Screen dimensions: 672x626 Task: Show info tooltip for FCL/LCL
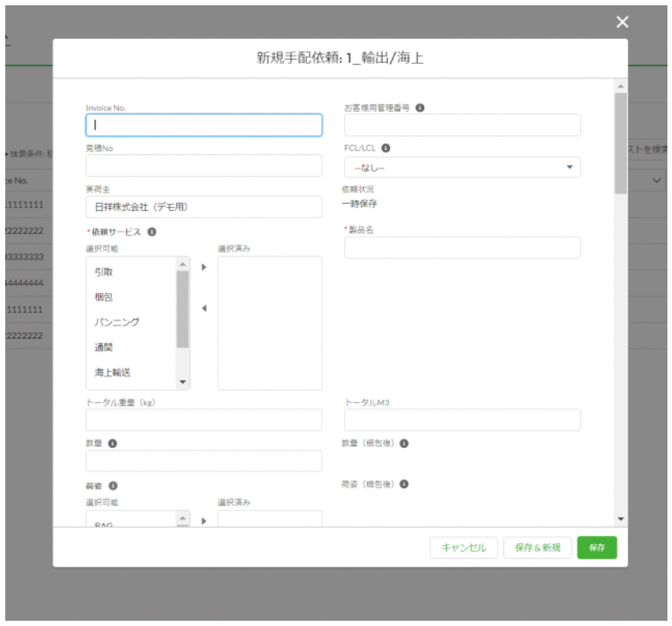pyautogui.click(x=386, y=148)
